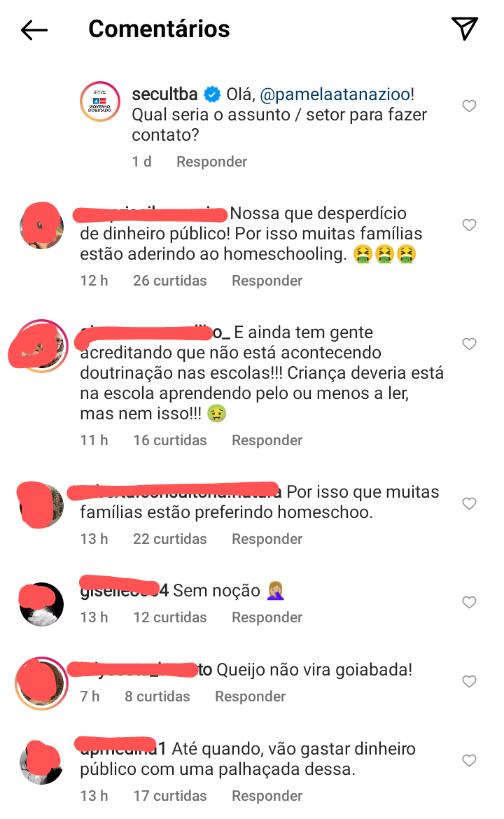
Task: Tap the heart beside 'Queijo não vira goiabada'
Action: [469, 682]
